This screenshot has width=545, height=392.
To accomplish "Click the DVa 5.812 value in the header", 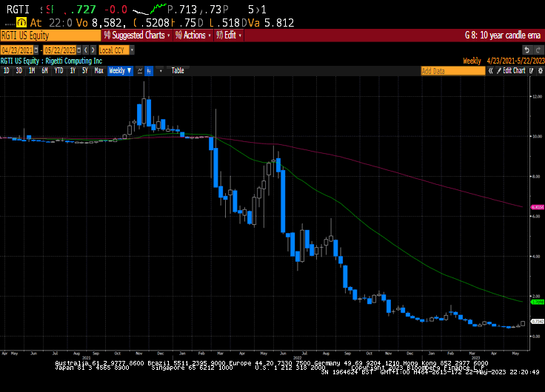I will pyautogui.click(x=268, y=23).
